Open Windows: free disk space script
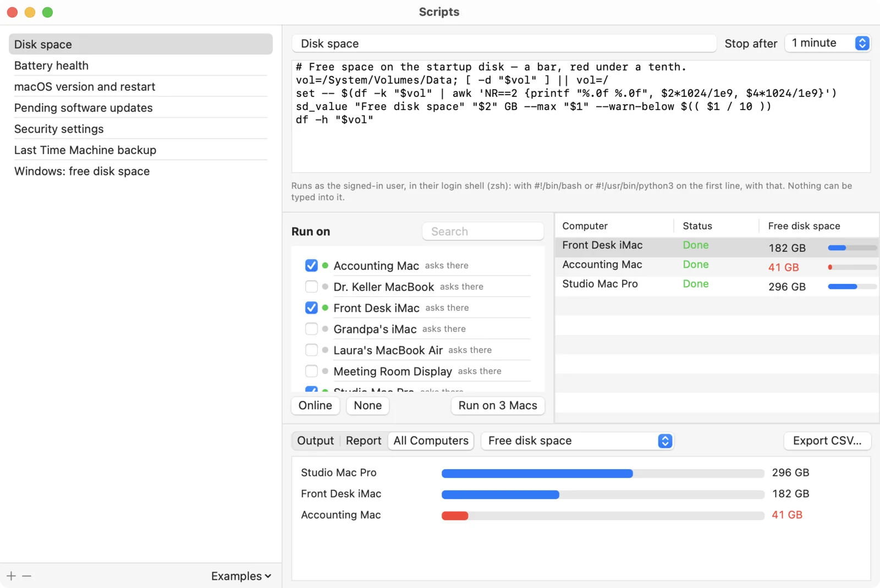This screenshot has width=880, height=588. [141, 171]
